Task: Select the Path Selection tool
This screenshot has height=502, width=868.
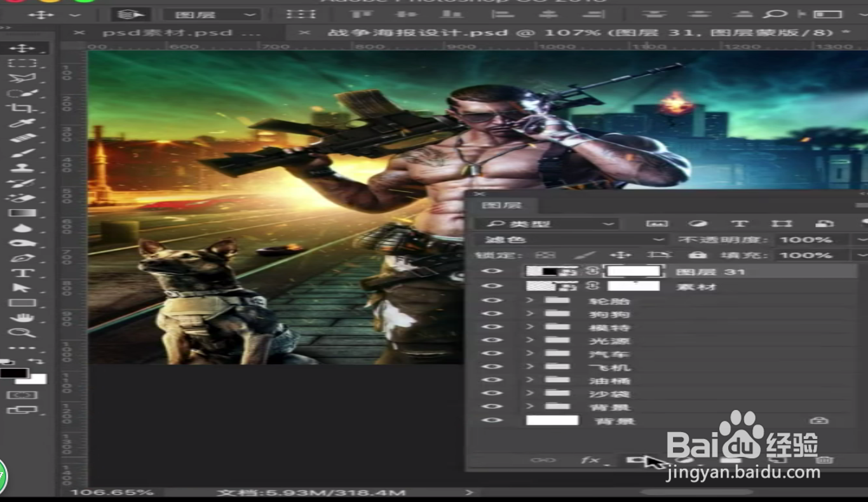Action: point(22,288)
